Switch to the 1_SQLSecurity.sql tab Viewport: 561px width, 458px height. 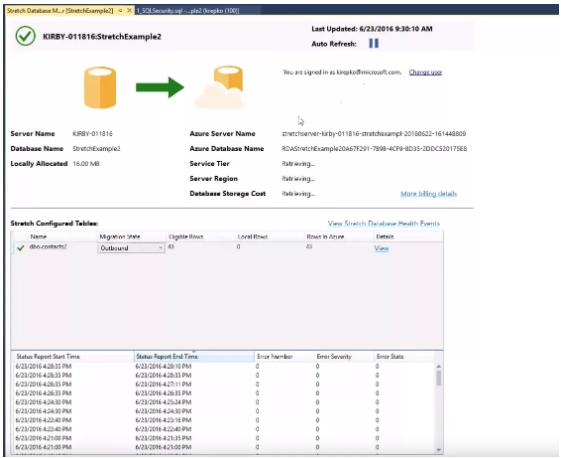[188, 11]
